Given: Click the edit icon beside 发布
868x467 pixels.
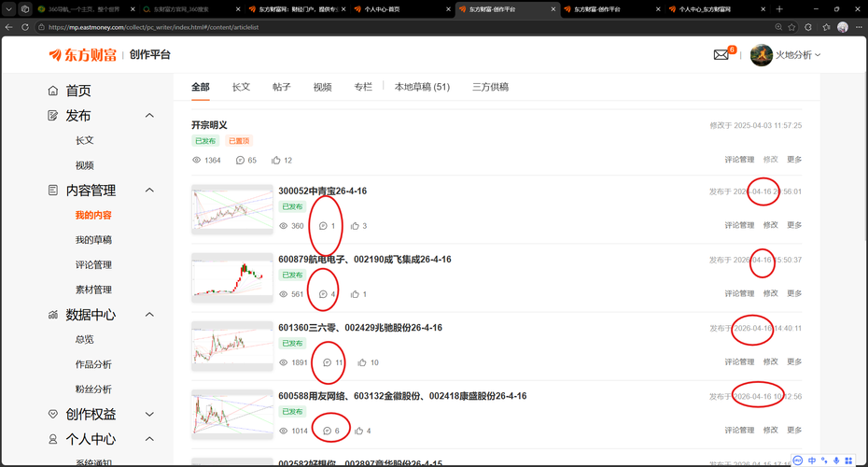Looking at the screenshot, I should tap(52, 115).
